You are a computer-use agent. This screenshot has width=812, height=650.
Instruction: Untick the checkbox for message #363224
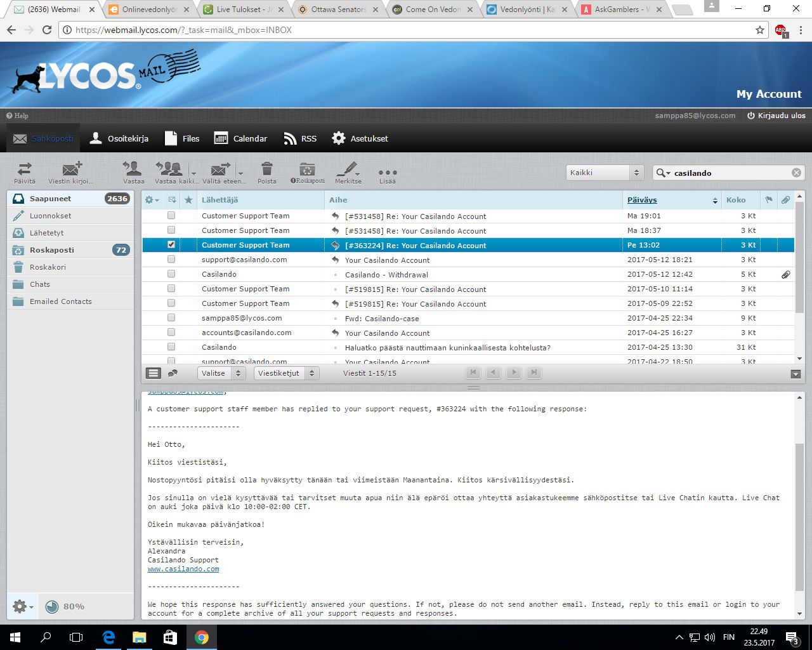[171, 245]
